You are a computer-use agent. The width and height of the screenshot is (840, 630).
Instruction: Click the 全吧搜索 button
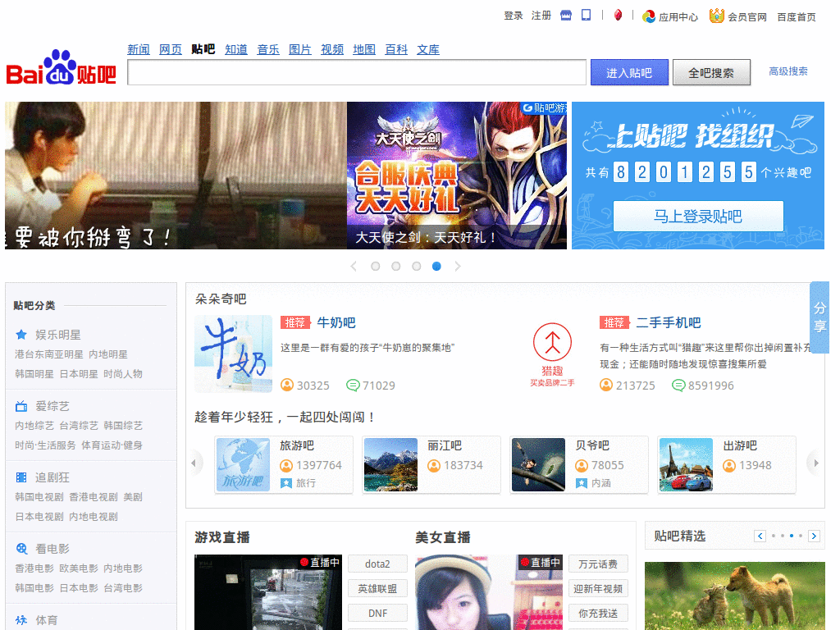(711, 72)
